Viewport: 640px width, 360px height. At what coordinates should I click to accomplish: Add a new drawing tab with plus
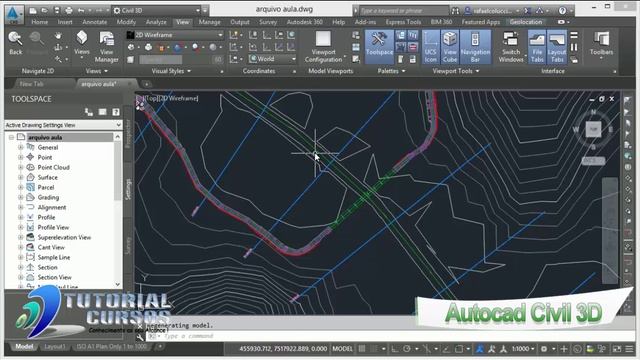click(x=147, y=84)
